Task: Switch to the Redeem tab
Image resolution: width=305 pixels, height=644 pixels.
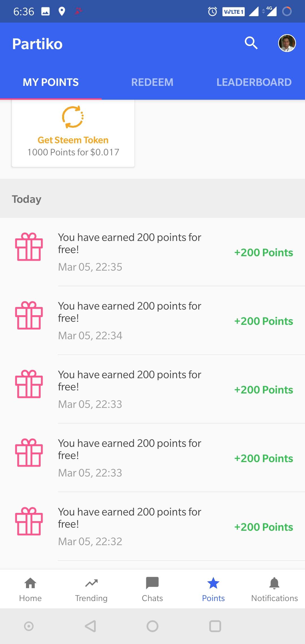Action: coord(152,82)
